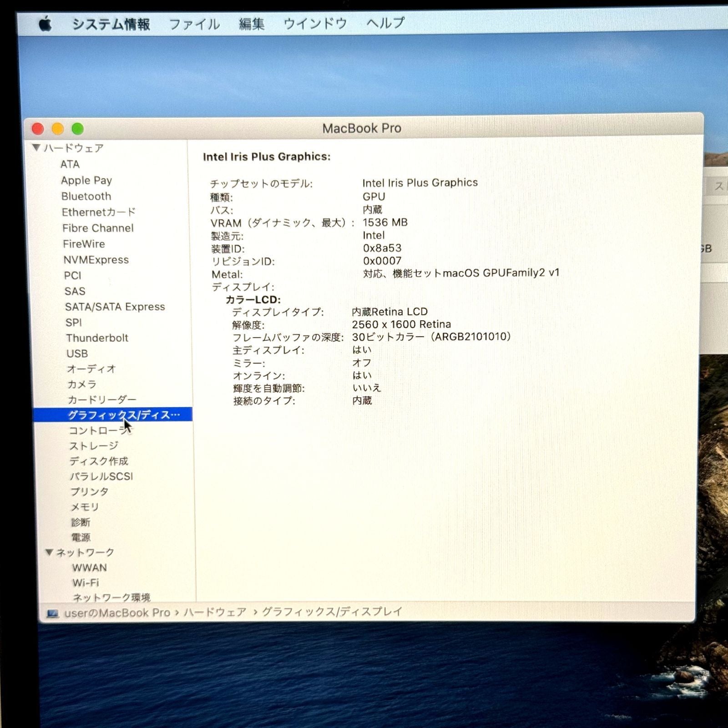Click the revision ID value 0x0007
The image size is (728, 728).
pos(382,261)
